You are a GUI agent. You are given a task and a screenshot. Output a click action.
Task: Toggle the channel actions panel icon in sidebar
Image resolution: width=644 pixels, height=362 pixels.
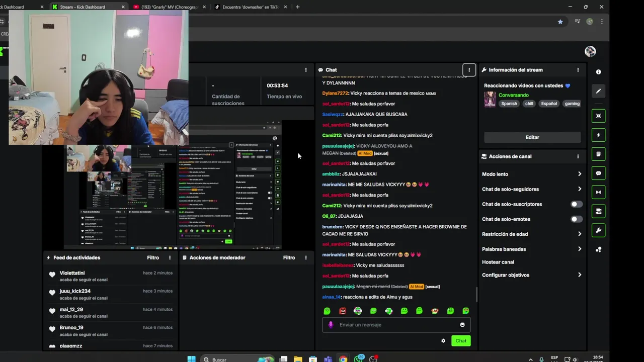coord(598,211)
